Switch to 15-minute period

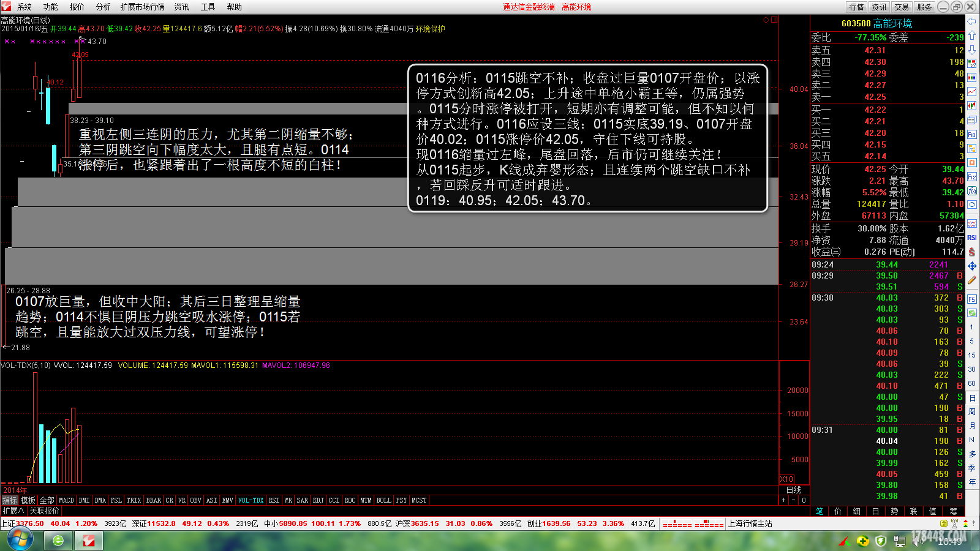coord(972,355)
